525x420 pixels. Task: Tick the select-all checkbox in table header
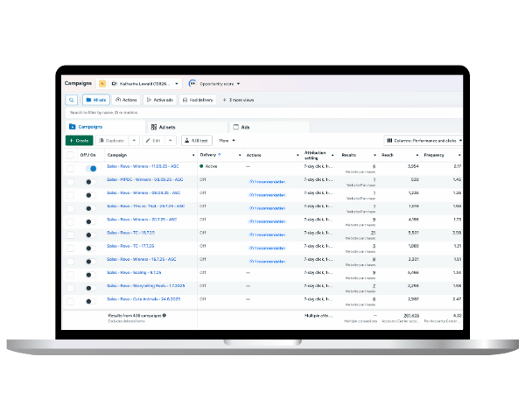tap(70, 155)
